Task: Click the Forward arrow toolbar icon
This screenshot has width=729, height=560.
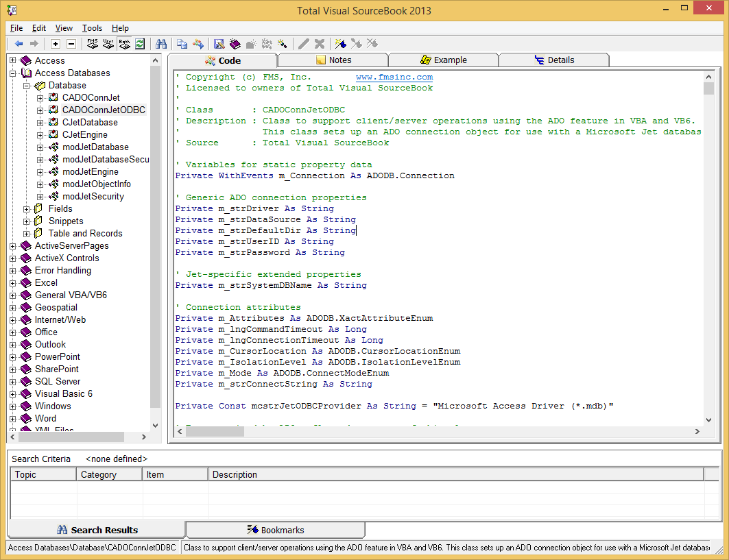Action: (x=34, y=44)
